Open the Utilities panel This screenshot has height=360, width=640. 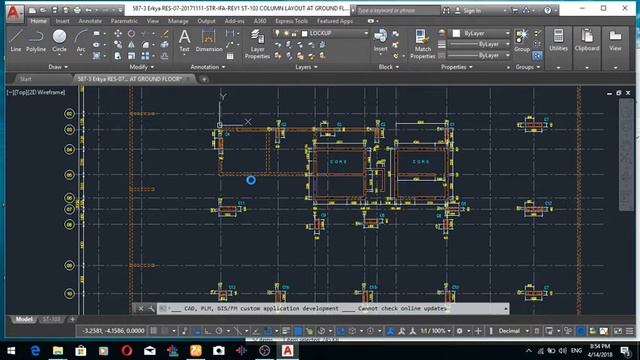[x=558, y=41]
